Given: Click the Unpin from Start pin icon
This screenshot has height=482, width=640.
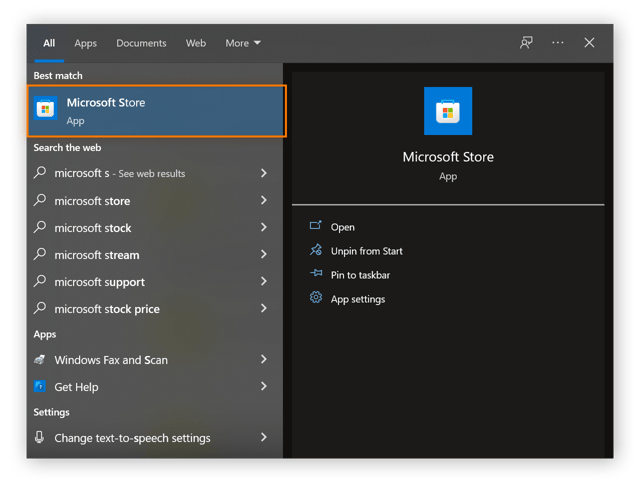Looking at the screenshot, I should [316, 250].
